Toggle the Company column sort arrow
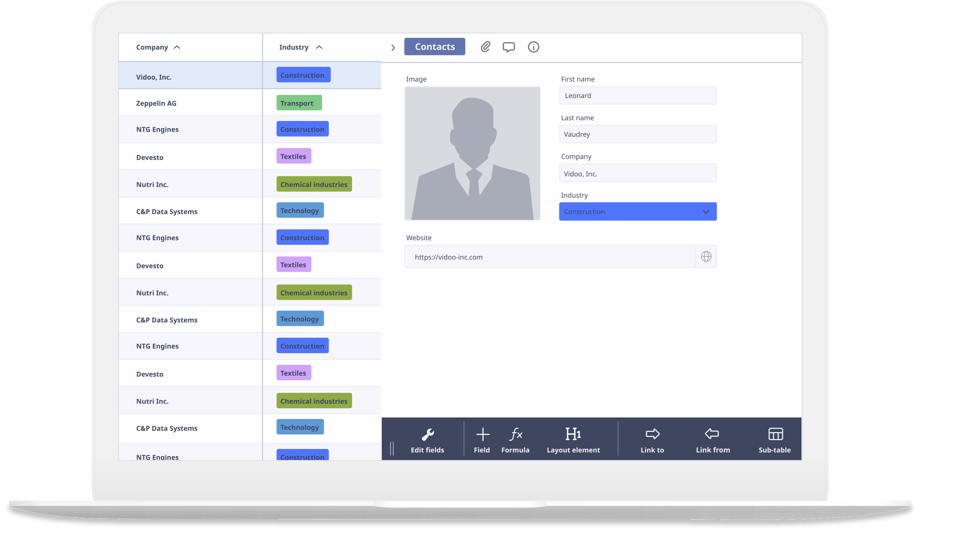 pos(177,47)
